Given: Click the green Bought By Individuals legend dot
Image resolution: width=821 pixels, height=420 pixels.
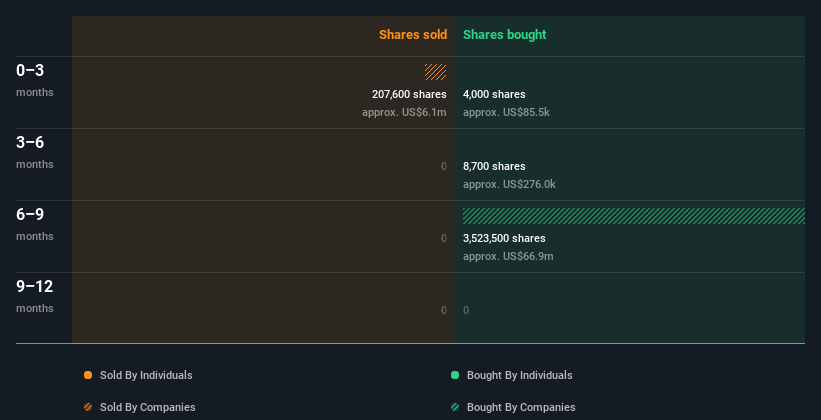Looking at the screenshot, I should click(455, 375).
